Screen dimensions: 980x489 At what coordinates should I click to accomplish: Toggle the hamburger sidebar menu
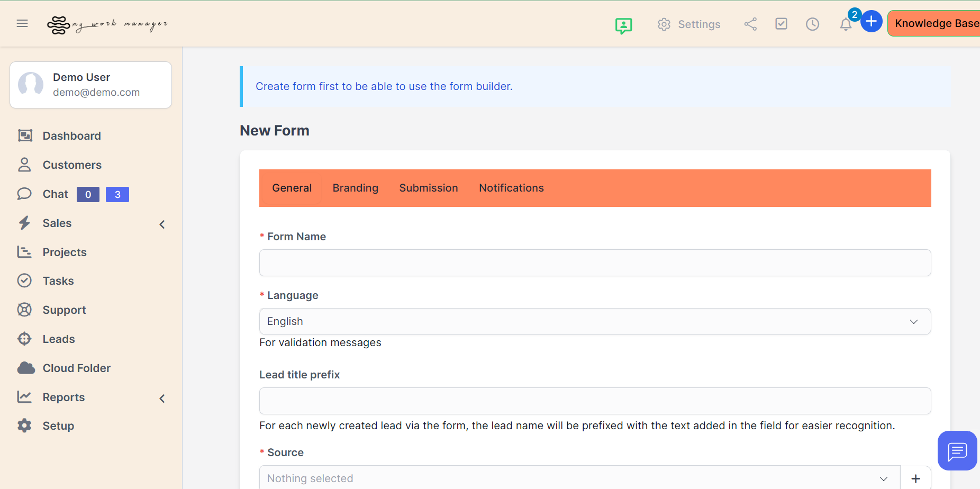click(22, 23)
